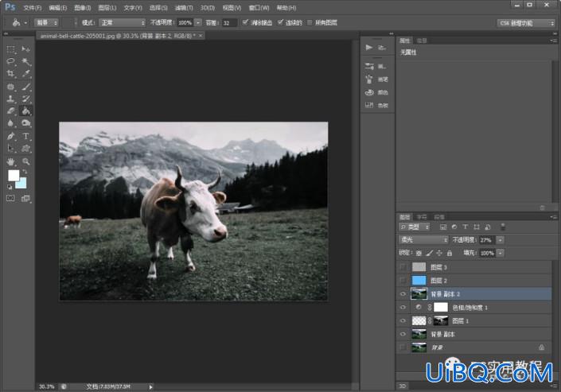This screenshot has width=561, height=392.
Task: Select the Pen tool
Action: pyautogui.click(x=10, y=136)
